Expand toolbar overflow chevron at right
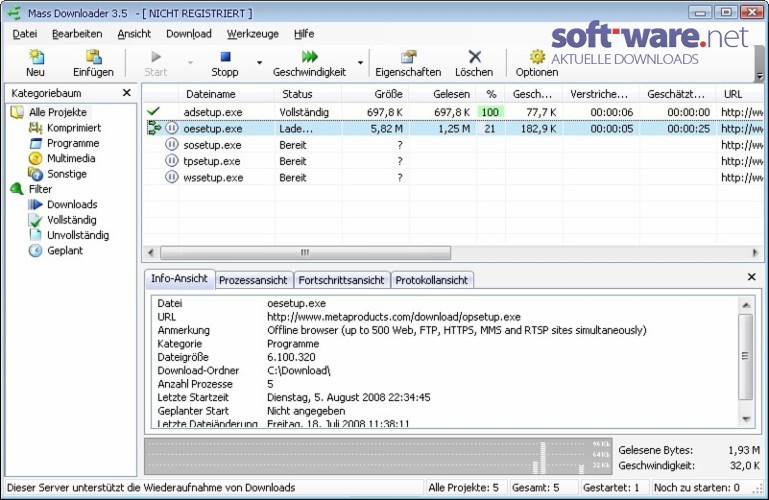The height and width of the screenshot is (500, 769). [x=760, y=76]
